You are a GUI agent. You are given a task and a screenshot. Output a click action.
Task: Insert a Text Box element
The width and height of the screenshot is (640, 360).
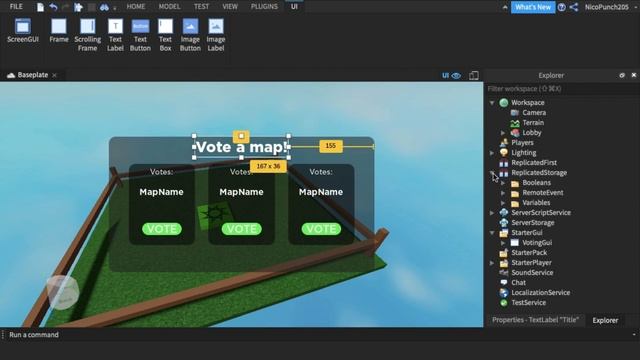pyautogui.click(x=165, y=35)
